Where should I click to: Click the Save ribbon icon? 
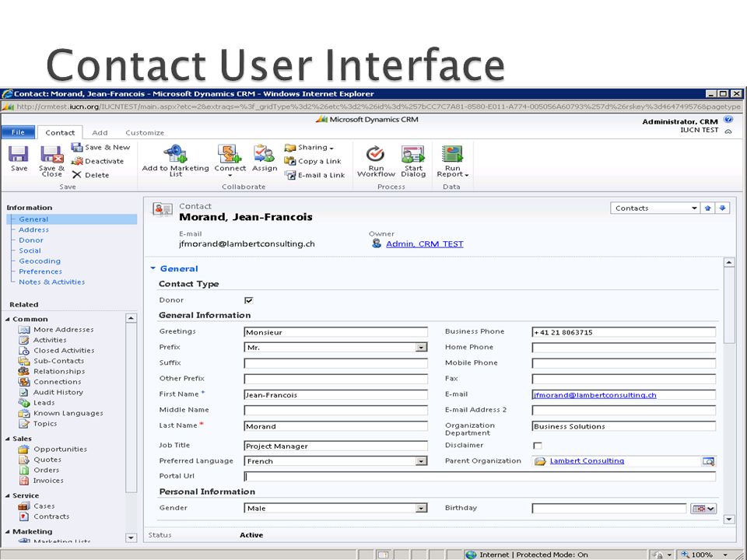[19, 154]
